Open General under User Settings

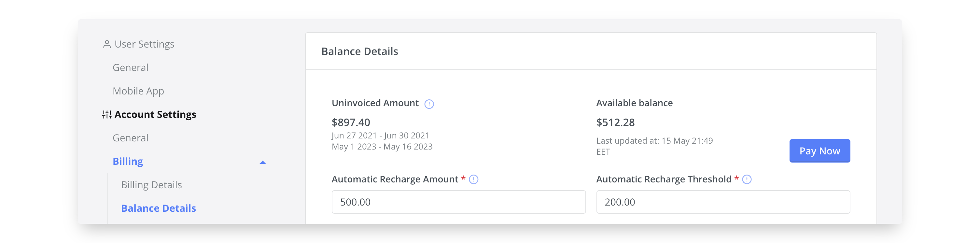131,68
